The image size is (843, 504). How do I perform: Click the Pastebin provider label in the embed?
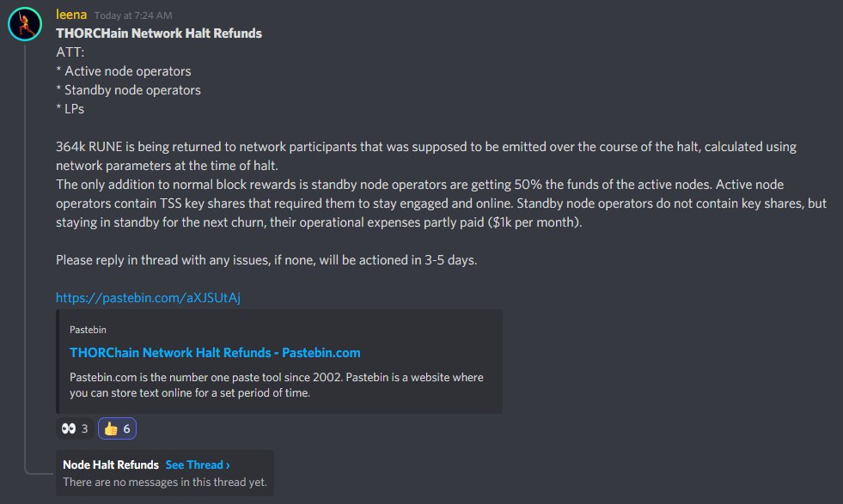(88, 330)
